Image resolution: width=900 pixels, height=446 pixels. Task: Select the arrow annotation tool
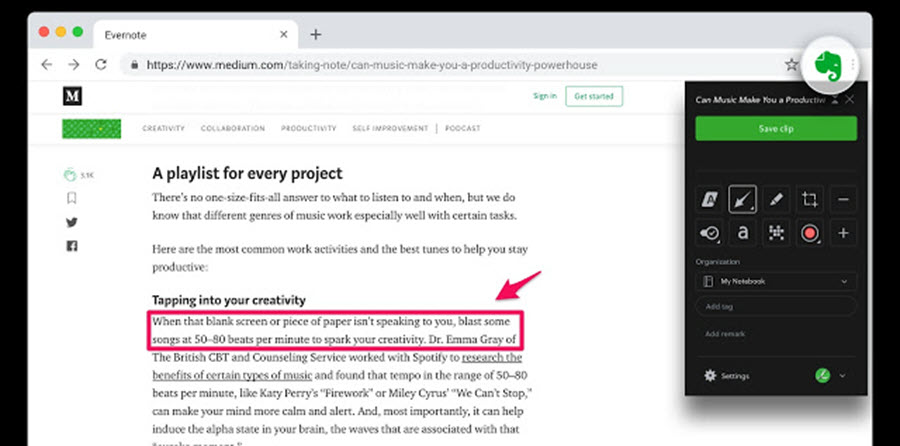tap(742, 200)
